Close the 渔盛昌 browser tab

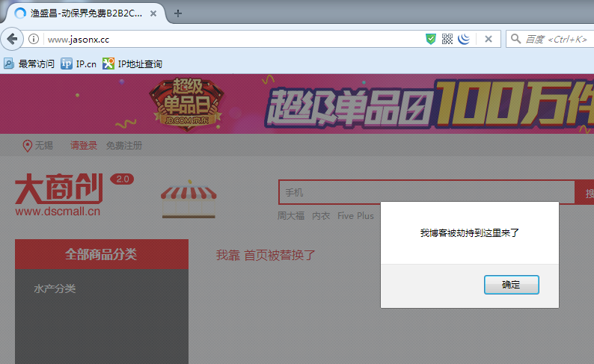pyautogui.click(x=155, y=13)
